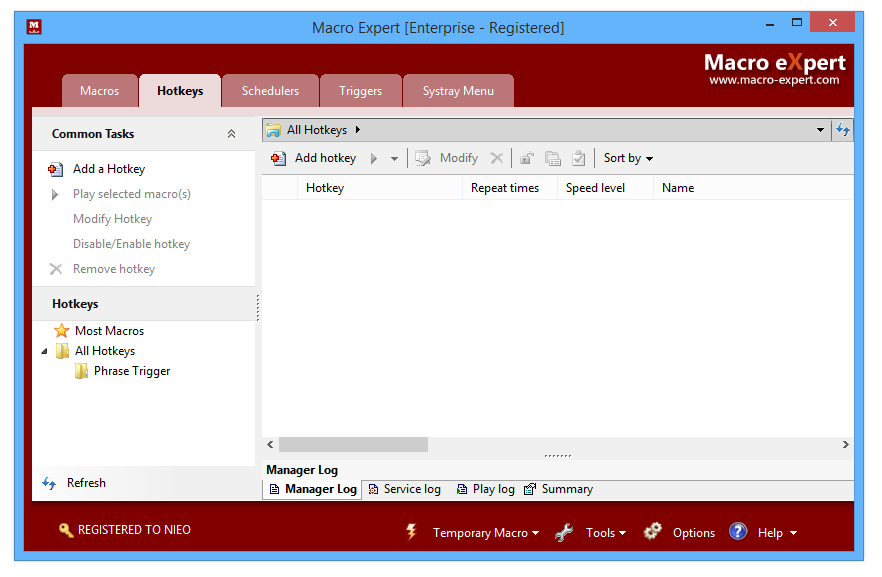
Task: Open the www.macro-expert.com link
Action: pyautogui.click(x=774, y=80)
